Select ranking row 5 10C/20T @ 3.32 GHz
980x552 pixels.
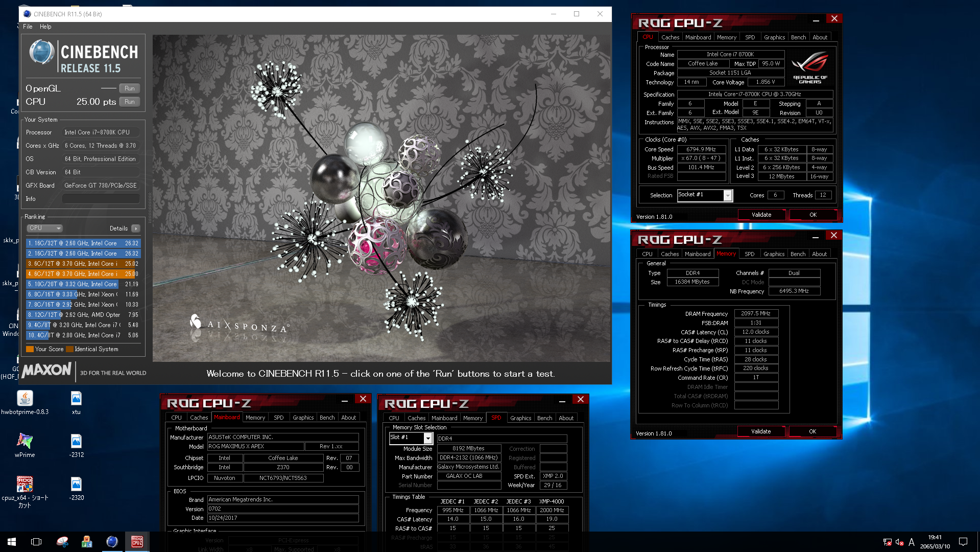tap(83, 284)
